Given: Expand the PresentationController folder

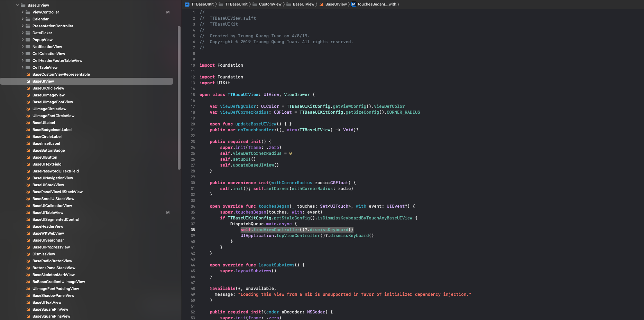Looking at the screenshot, I should pos(22,26).
